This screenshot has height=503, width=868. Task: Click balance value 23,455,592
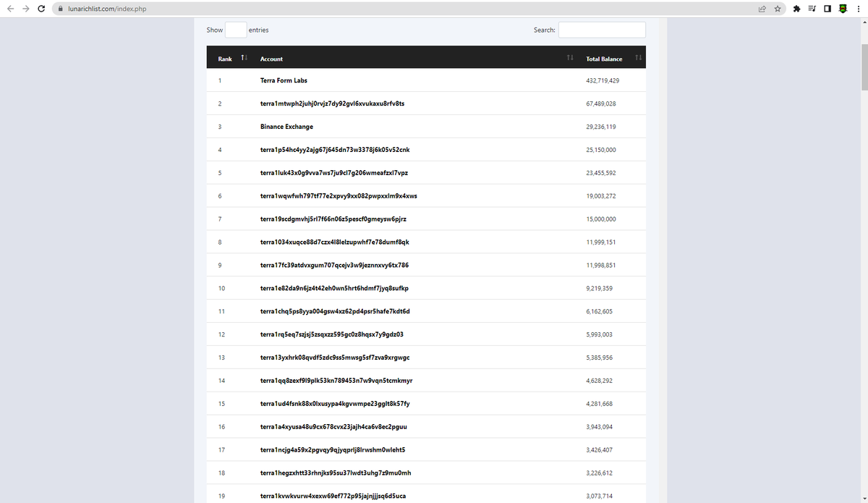click(x=601, y=173)
